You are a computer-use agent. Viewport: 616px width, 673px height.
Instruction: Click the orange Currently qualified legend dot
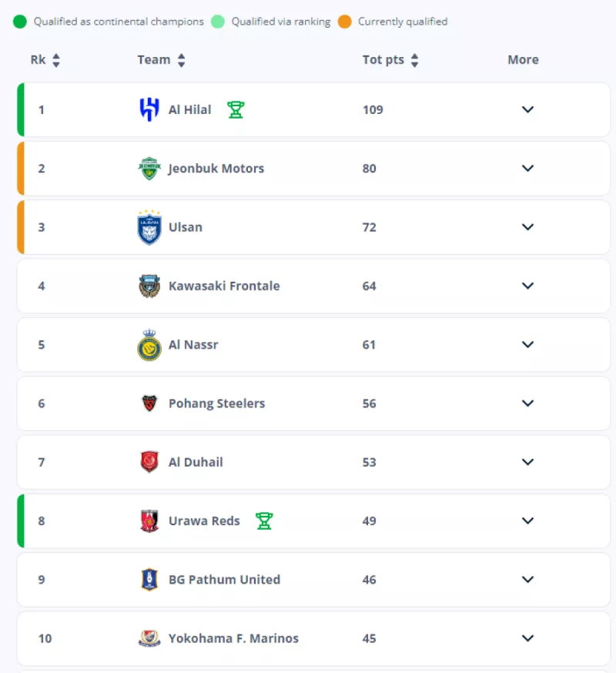pyautogui.click(x=344, y=22)
